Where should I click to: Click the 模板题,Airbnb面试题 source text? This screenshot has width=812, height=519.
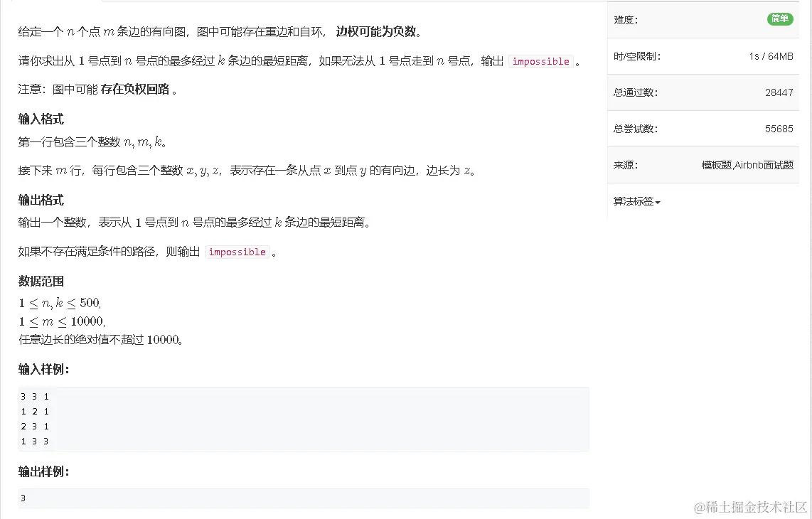747,165
